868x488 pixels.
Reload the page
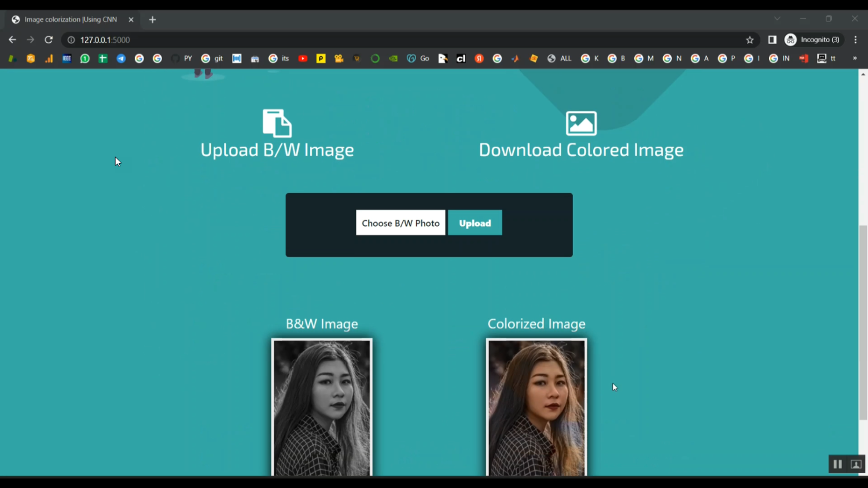(x=49, y=40)
